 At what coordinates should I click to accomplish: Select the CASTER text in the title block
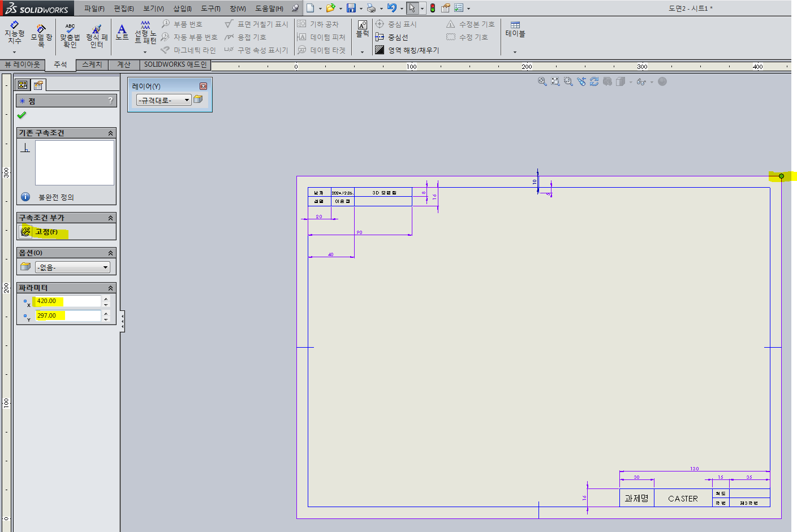[683, 499]
